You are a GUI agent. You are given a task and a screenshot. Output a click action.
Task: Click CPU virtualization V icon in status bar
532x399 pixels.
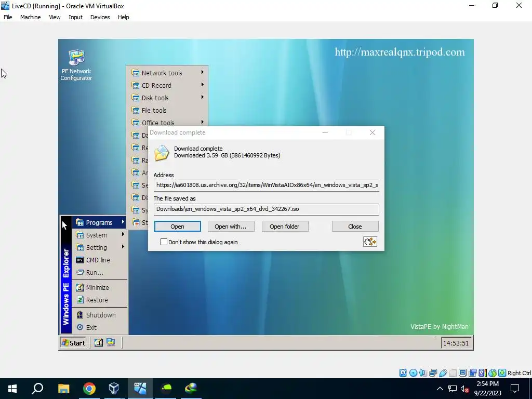[483, 373]
